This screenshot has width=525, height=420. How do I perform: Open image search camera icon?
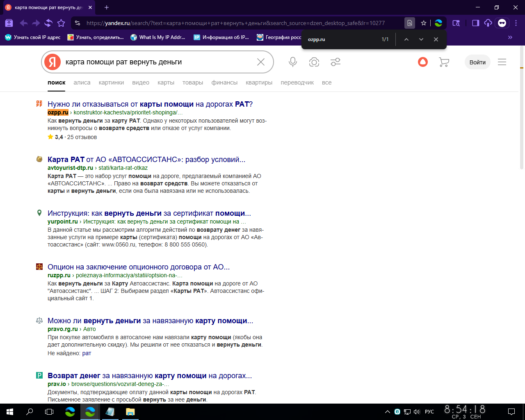pos(314,62)
